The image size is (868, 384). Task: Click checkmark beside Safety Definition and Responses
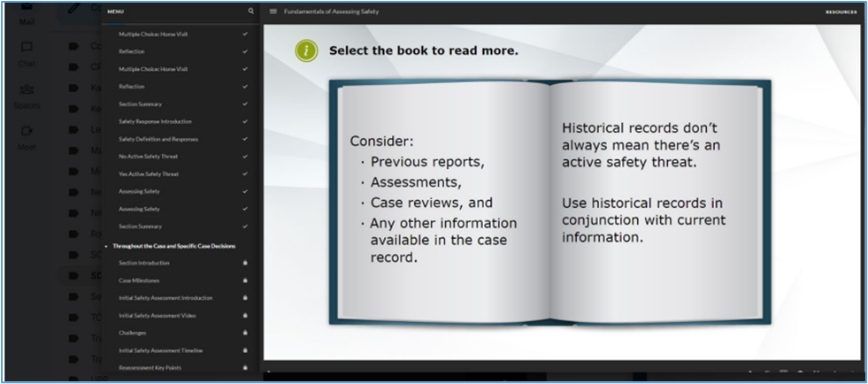245,139
